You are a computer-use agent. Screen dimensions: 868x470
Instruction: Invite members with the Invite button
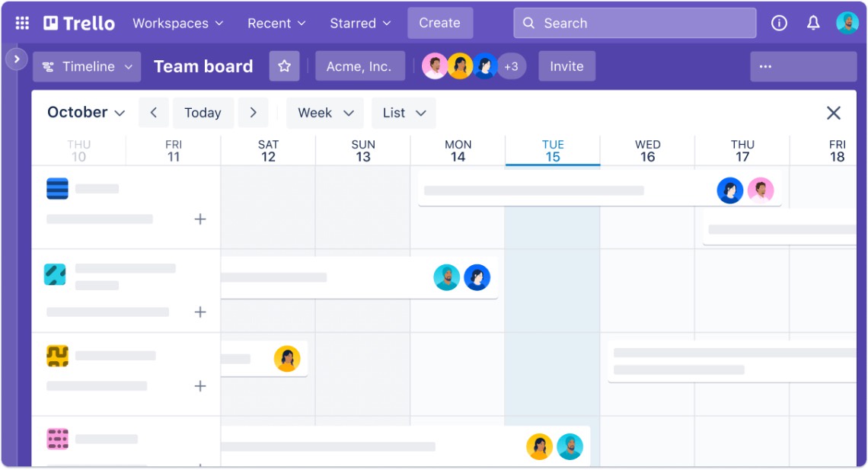click(566, 66)
